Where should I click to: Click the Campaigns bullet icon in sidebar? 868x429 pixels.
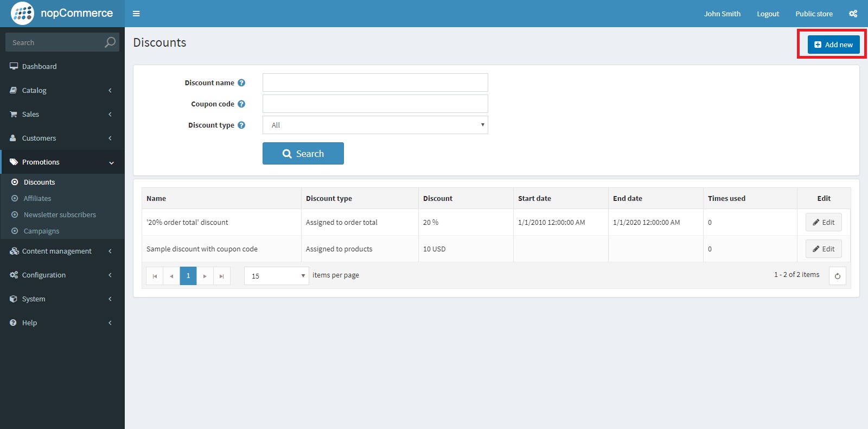[15, 231]
